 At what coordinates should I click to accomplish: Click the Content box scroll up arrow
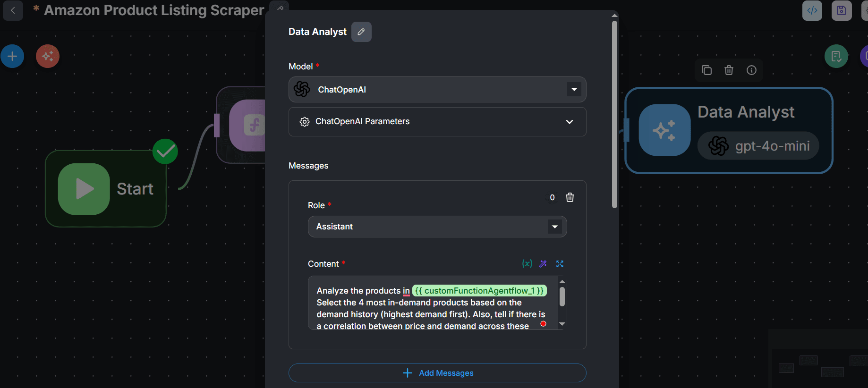(x=562, y=282)
